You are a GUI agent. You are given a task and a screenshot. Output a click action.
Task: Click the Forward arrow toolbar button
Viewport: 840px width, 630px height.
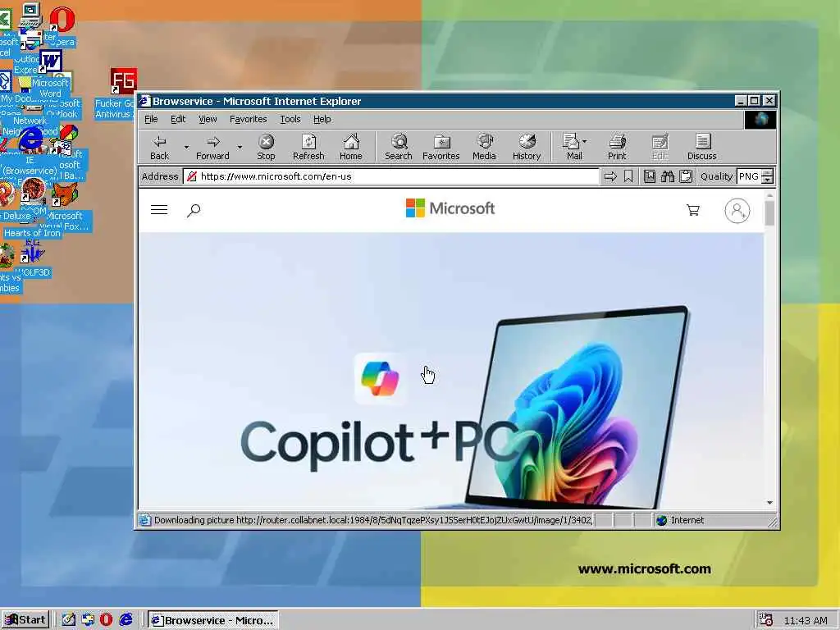click(212, 147)
